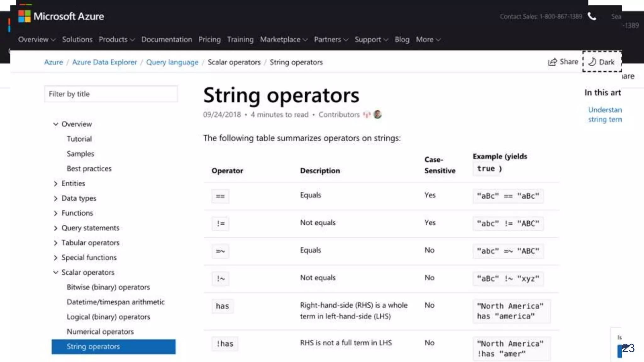Select highlighted String operators sidebar item
This screenshot has height=362, width=644.
[x=114, y=347]
